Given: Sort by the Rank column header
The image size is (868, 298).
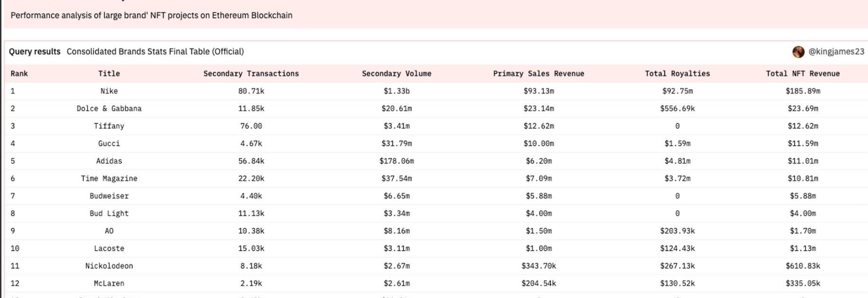Looking at the screenshot, I should click(x=19, y=74).
